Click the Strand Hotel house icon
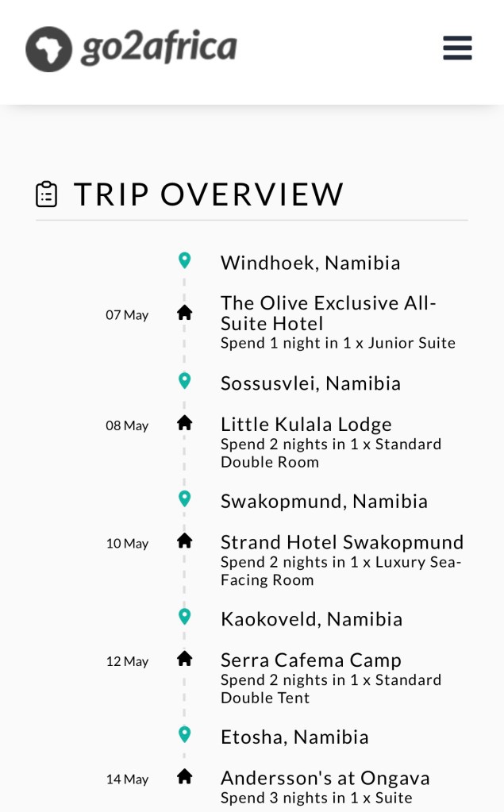Viewport: 504px width, 812px height. coord(185,541)
